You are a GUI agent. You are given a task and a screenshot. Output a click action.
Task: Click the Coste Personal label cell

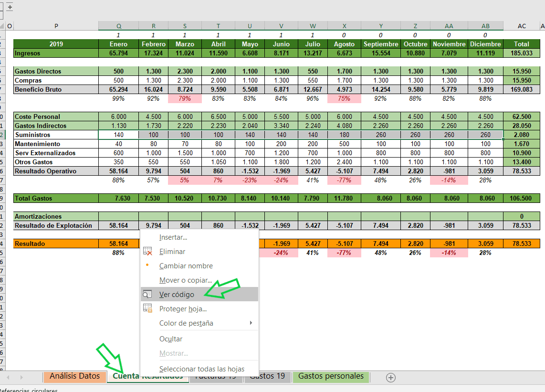[56, 117]
